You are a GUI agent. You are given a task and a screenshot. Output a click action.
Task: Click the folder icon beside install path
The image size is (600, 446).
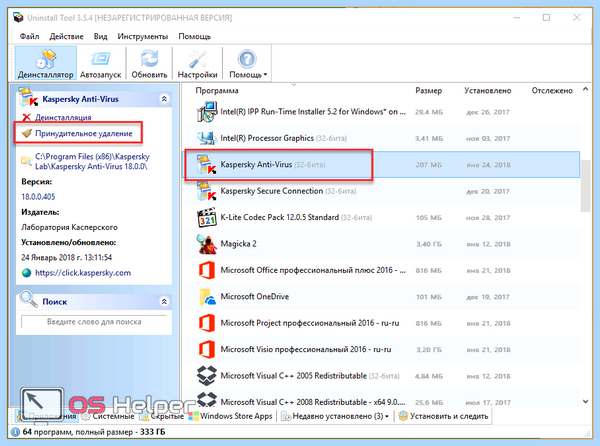point(26,161)
